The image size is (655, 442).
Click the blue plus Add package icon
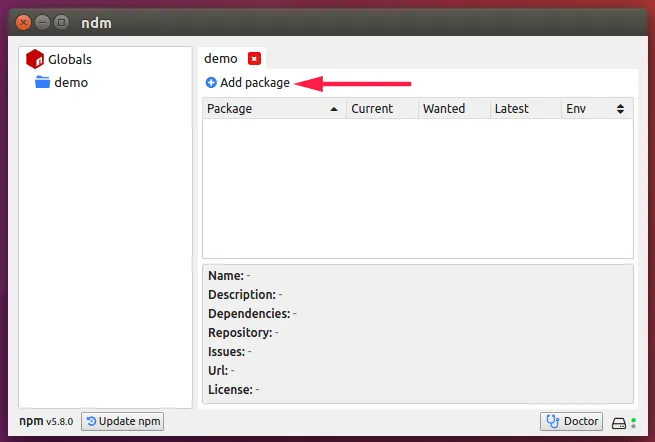[211, 83]
